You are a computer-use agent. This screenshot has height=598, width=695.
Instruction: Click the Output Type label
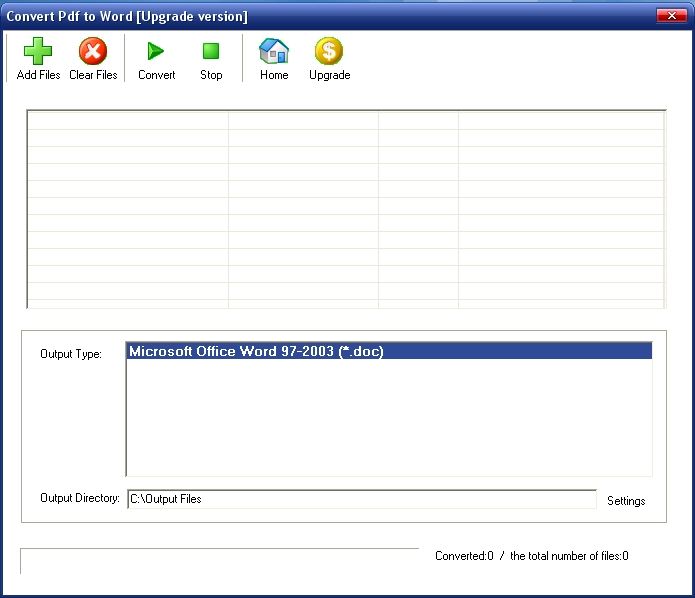(x=71, y=354)
